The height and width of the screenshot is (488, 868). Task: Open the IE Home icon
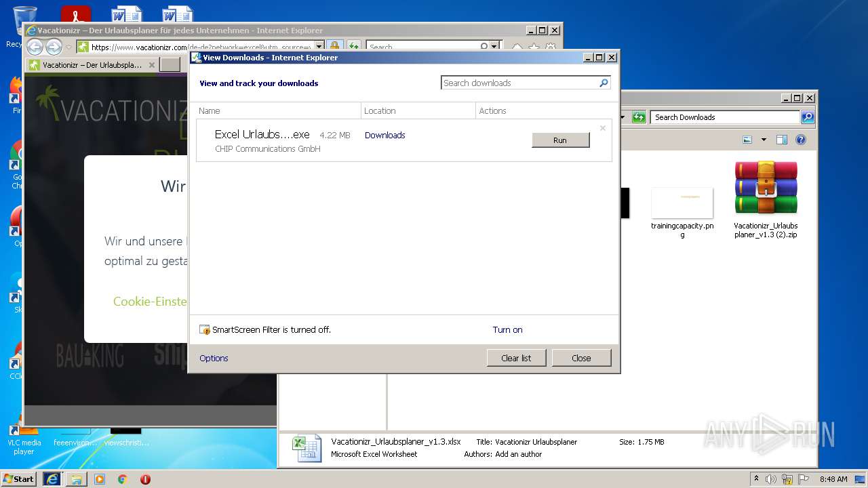[x=517, y=47]
